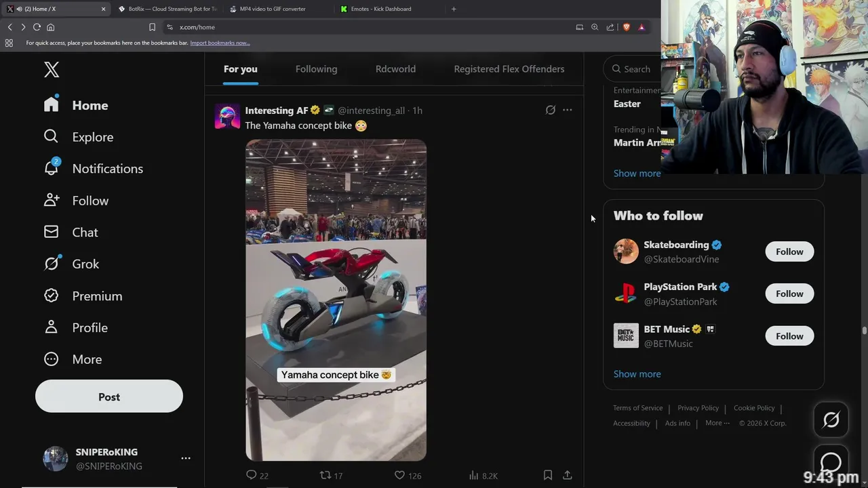Click the zoom magnifier icon in address bar
The image size is (868, 488).
pos(595,27)
